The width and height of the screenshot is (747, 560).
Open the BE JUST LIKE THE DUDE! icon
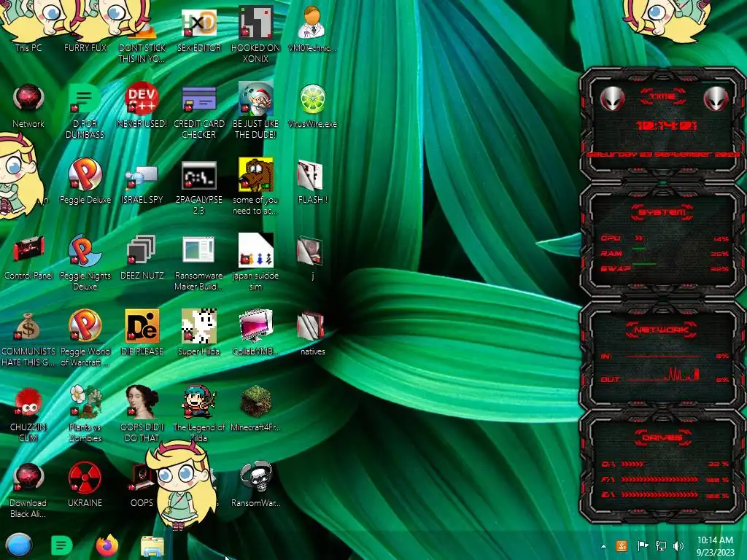click(256, 98)
